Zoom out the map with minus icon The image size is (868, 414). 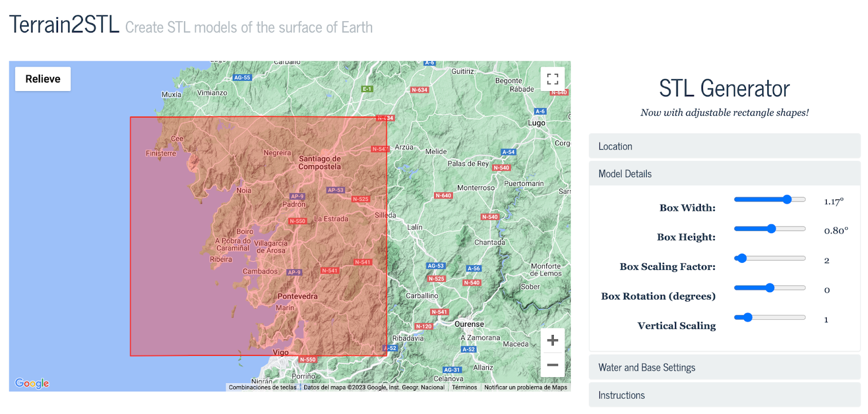click(552, 365)
